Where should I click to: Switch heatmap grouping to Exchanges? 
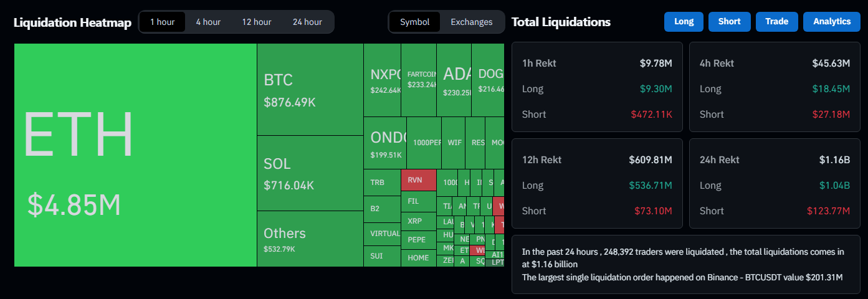click(x=471, y=22)
